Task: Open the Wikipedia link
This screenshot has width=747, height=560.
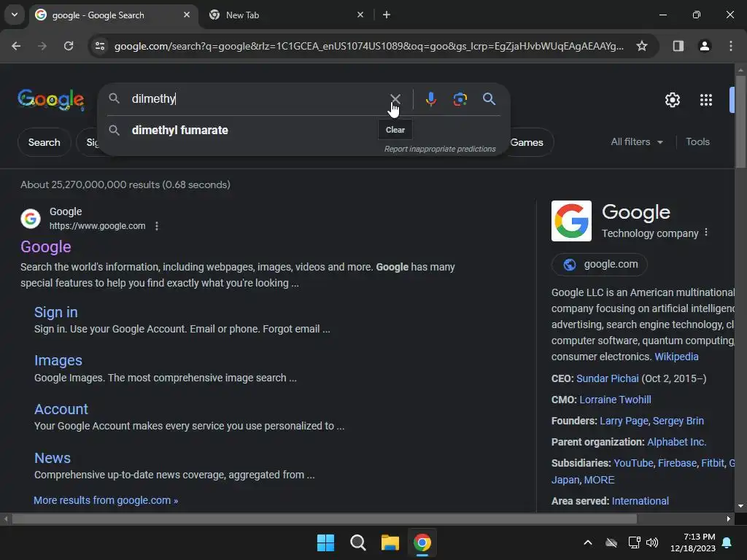Action: click(676, 357)
